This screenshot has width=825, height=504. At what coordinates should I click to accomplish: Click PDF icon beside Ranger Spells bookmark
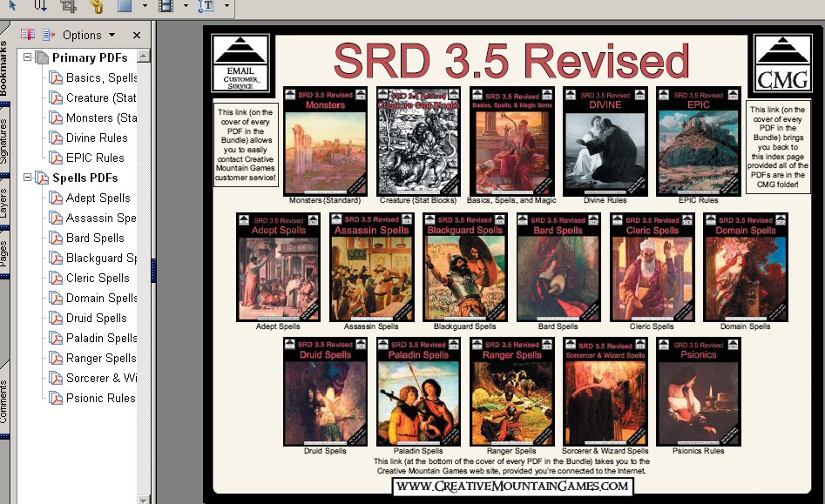pyautogui.click(x=55, y=358)
